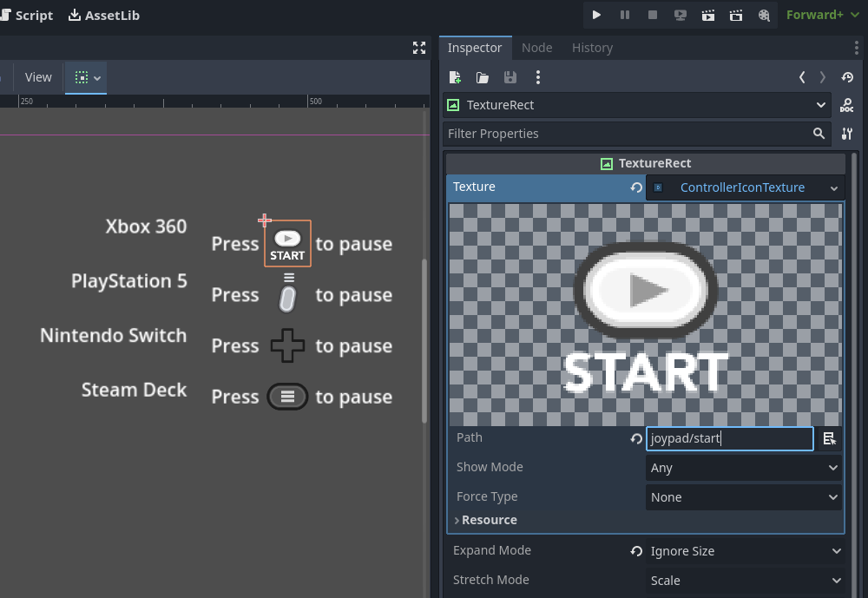
Task: Click the remote debug deploy icon
Action: point(681,15)
